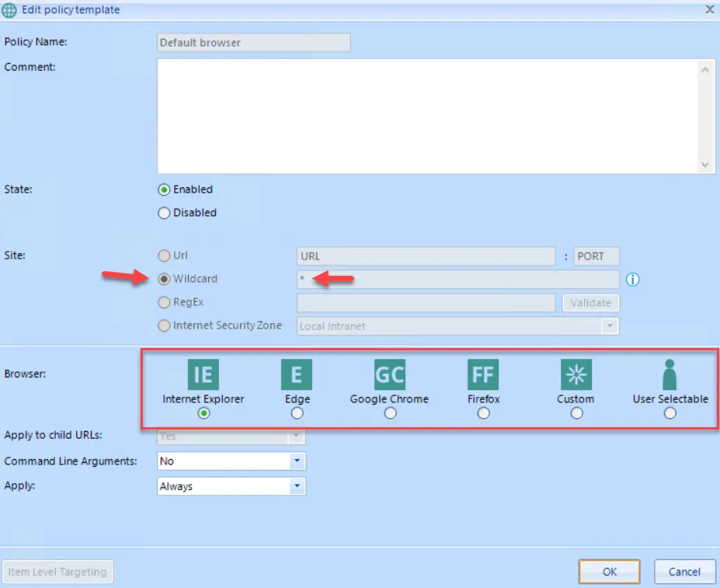This screenshot has height=588, width=720.
Task: Choose the Url site option
Action: tap(164, 256)
